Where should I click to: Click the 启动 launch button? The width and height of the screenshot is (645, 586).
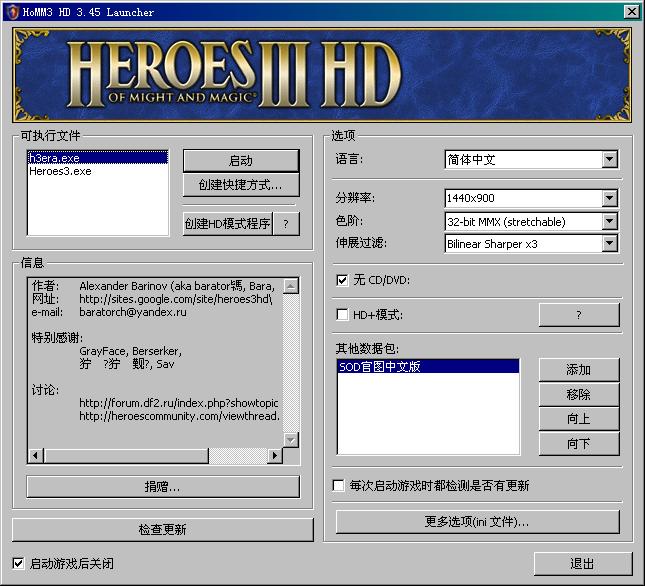(x=241, y=161)
